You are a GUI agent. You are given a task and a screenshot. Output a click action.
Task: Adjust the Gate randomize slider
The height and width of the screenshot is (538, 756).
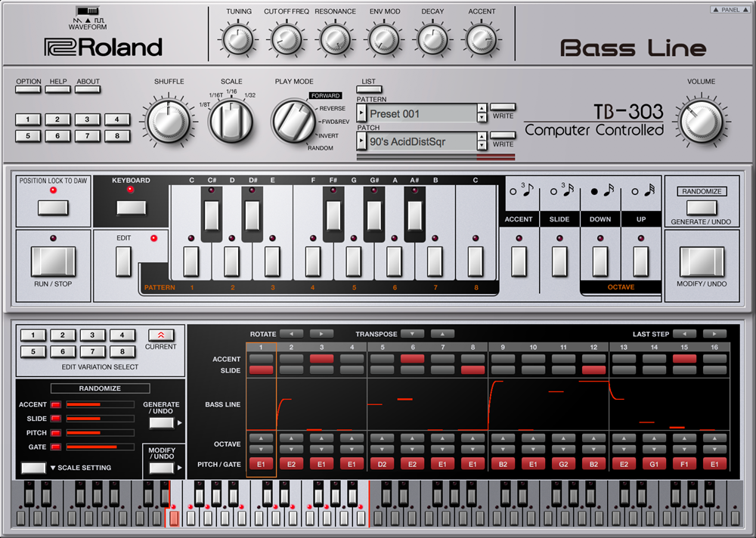pos(101,447)
